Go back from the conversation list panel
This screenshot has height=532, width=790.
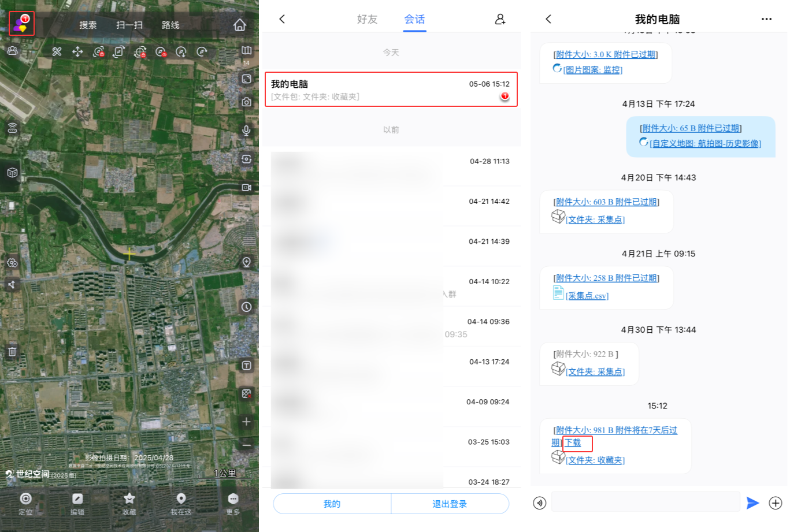click(282, 19)
